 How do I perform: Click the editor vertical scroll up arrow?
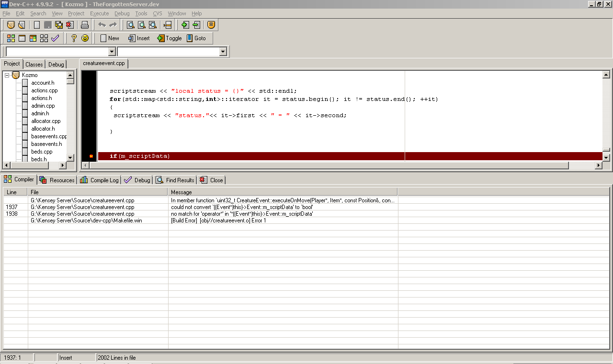coord(606,75)
